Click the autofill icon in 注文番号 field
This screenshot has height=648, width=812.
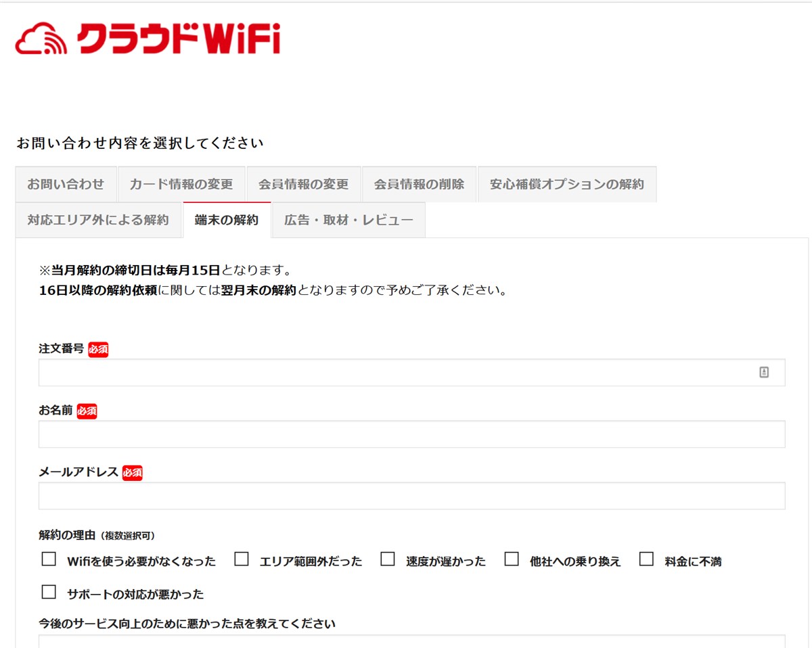tap(764, 372)
